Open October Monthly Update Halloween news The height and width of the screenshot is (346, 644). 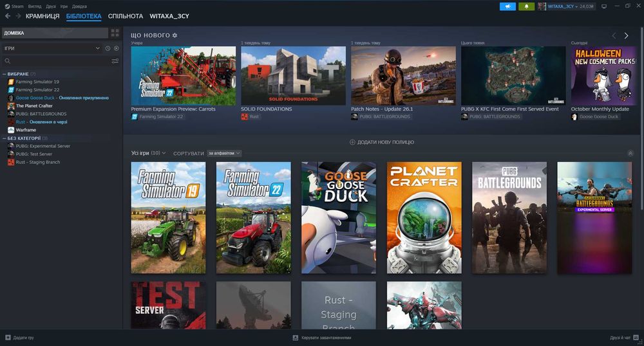click(604, 76)
